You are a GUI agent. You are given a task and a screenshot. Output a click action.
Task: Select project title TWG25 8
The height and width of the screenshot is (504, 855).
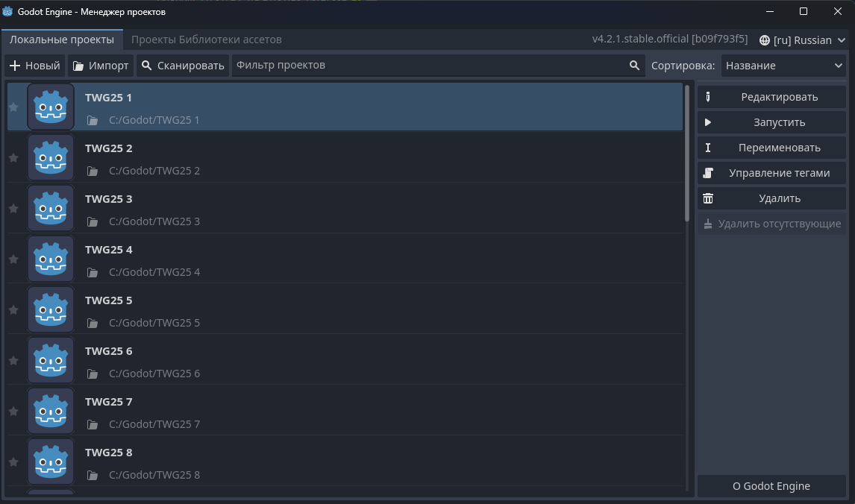point(108,453)
